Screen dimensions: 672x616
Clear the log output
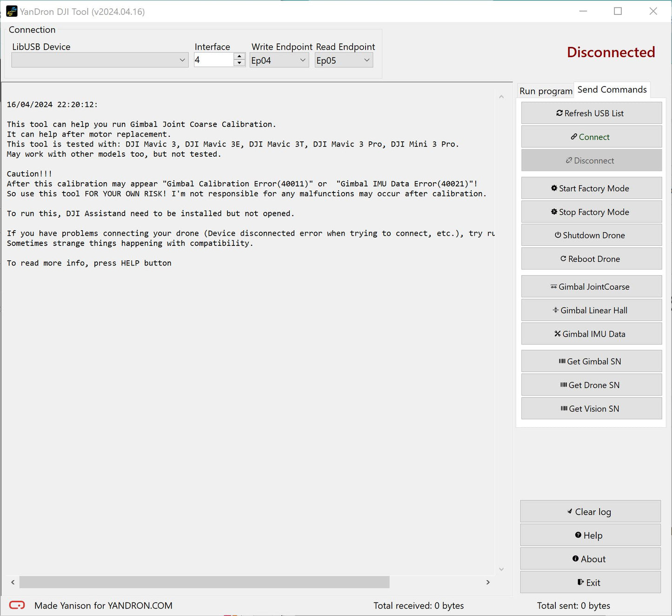coord(590,512)
